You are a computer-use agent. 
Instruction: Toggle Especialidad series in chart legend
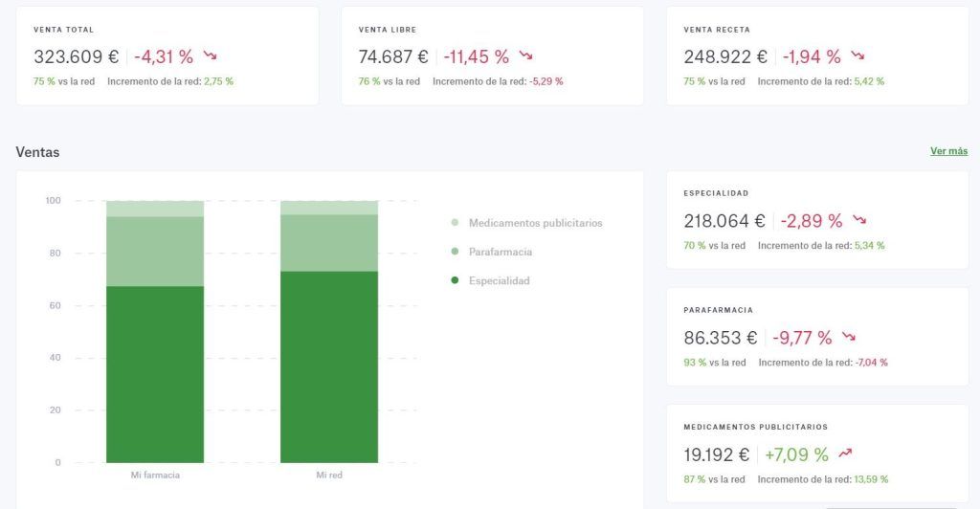(490, 281)
